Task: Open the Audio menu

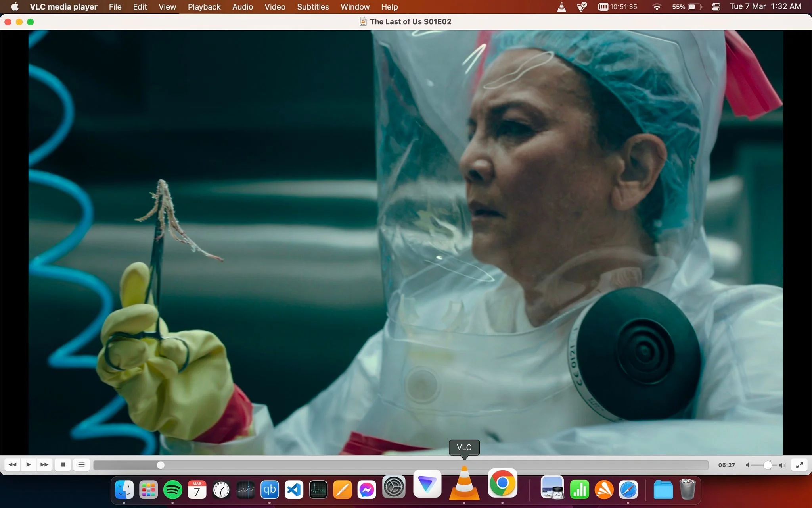Action: (x=243, y=7)
